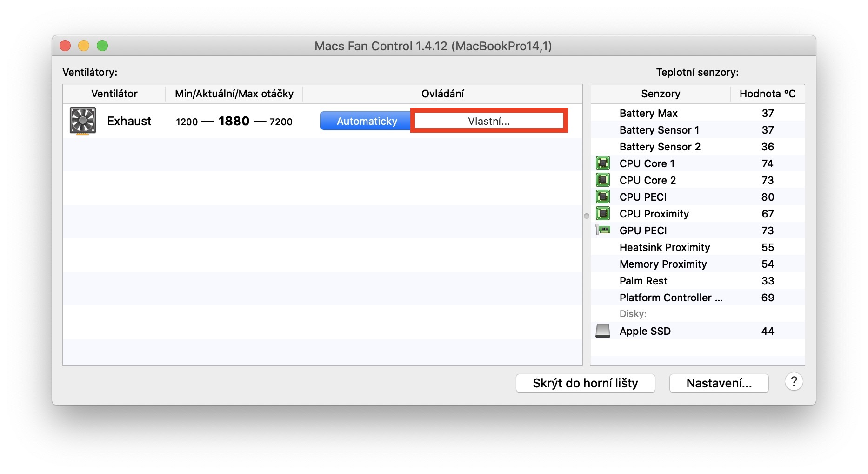Select the GPU PECI sensor label
The height and width of the screenshot is (474, 868).
click(x=643, y=230)
